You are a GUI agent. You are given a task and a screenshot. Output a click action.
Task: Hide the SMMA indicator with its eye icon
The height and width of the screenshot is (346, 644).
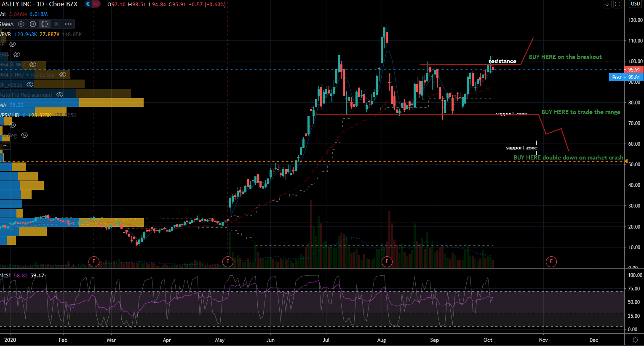21,24
